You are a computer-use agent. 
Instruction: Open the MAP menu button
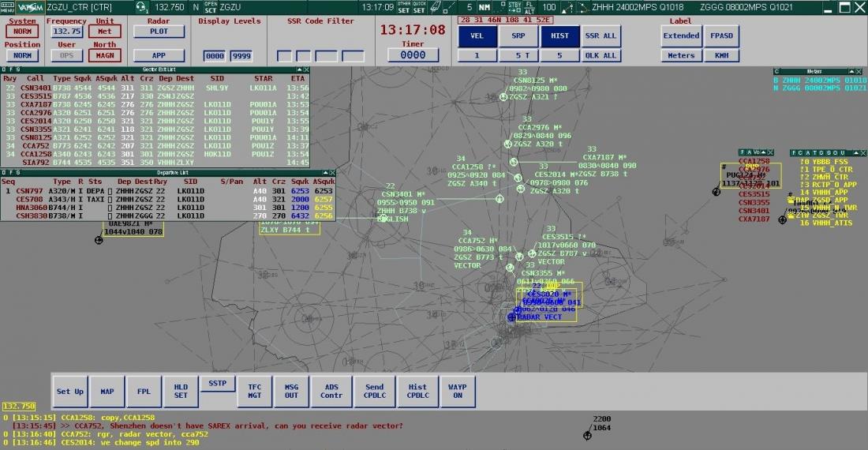pos(107,392)
